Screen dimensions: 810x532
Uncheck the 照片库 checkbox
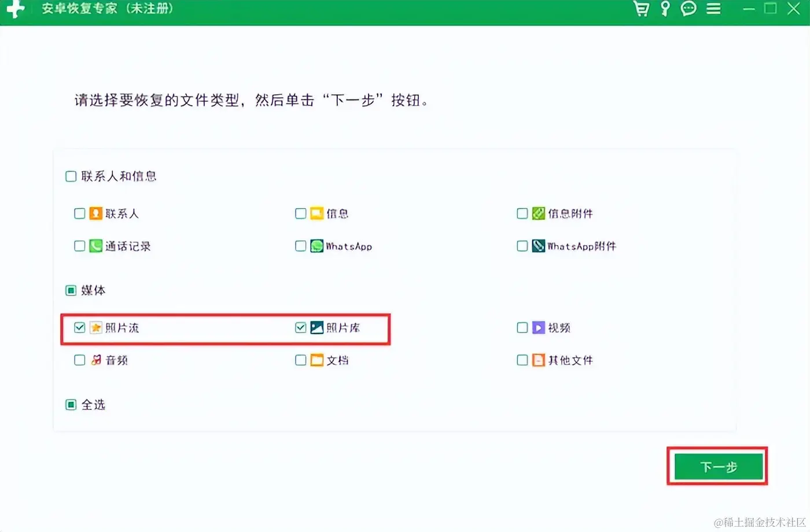point(301,328)
